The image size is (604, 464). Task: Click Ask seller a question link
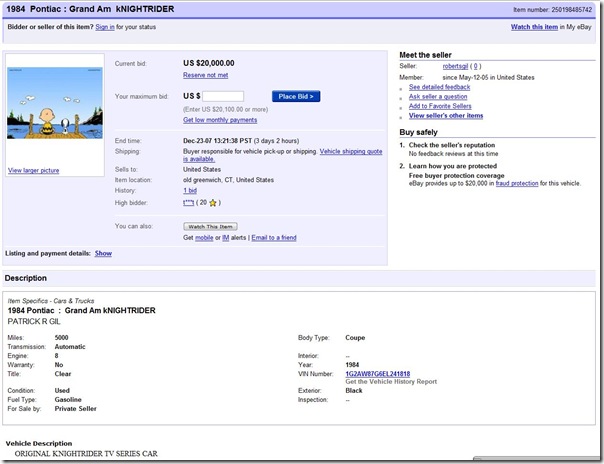point(438,97)
